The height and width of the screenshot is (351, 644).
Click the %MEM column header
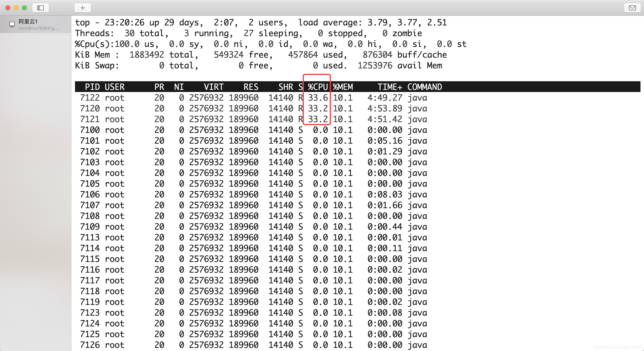(343, 87)
